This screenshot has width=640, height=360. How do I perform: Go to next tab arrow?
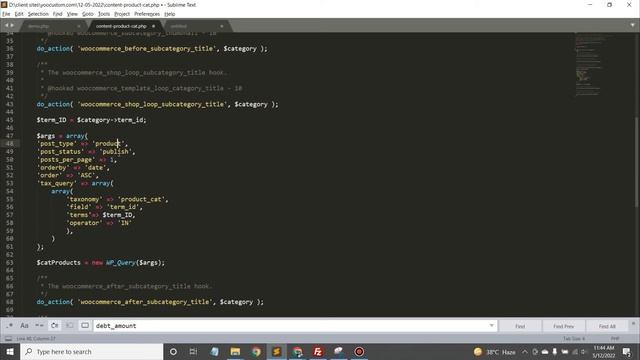[12, 25]
